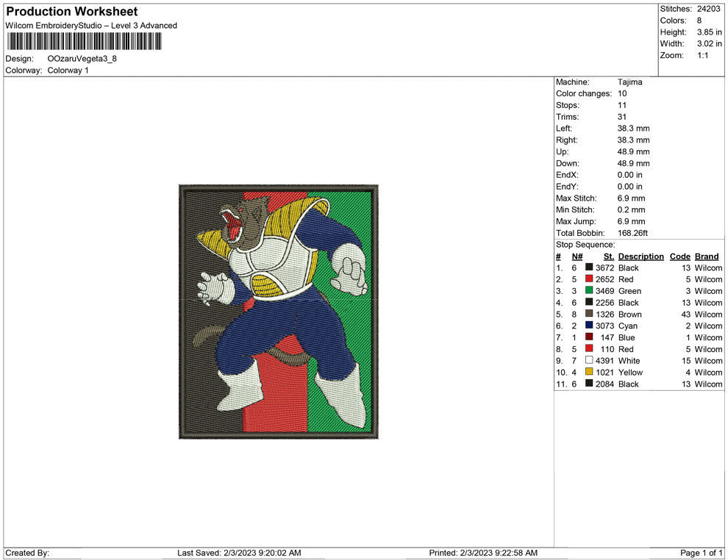Select the Total Bobbin value '168.26ft'
The image size is (728, 560).
coord(632,233)
